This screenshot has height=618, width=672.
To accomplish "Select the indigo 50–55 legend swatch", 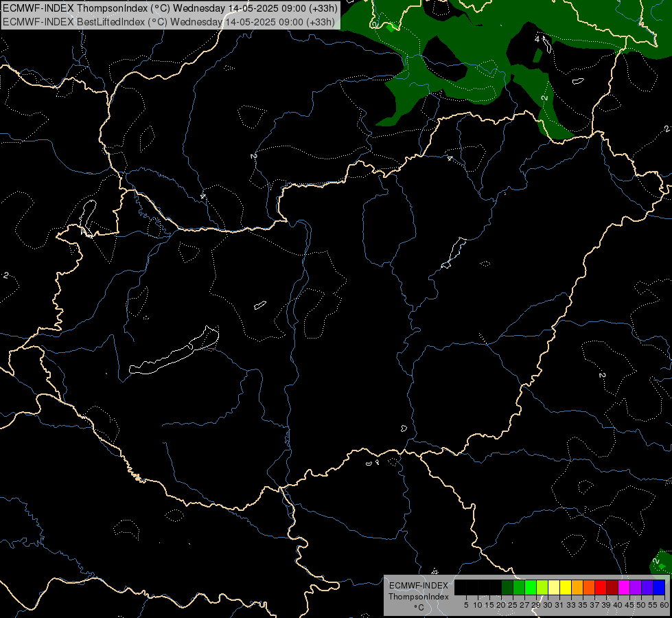I will 647,587.
